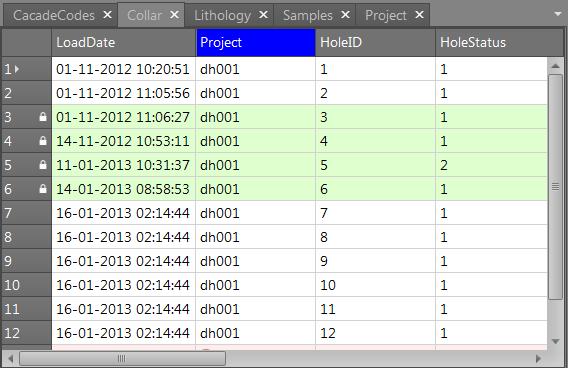568x368 pixels.
Task: Click the horizontal scrollbar thumb
Action: pos(122,359)
